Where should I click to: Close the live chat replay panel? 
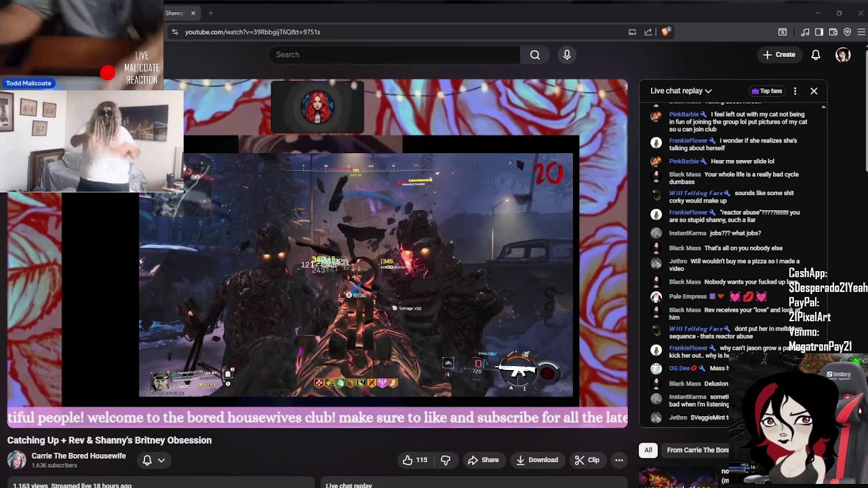(814, 91)
